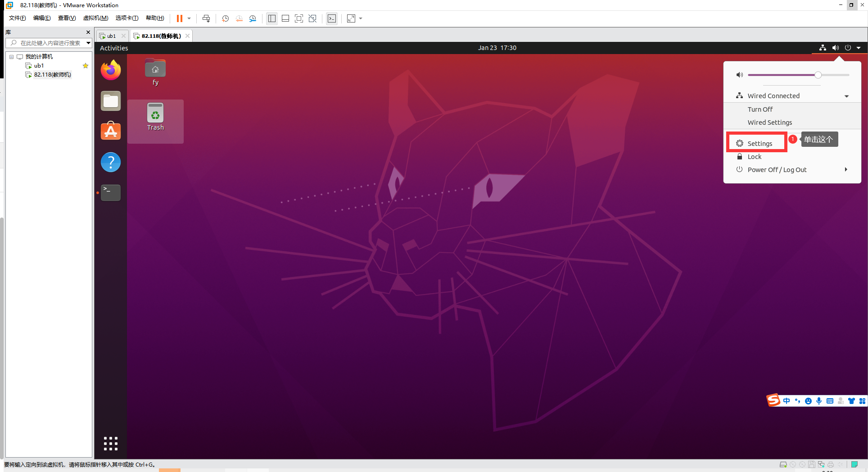Collapse system menu via top bar arrow

click(859, 48)
